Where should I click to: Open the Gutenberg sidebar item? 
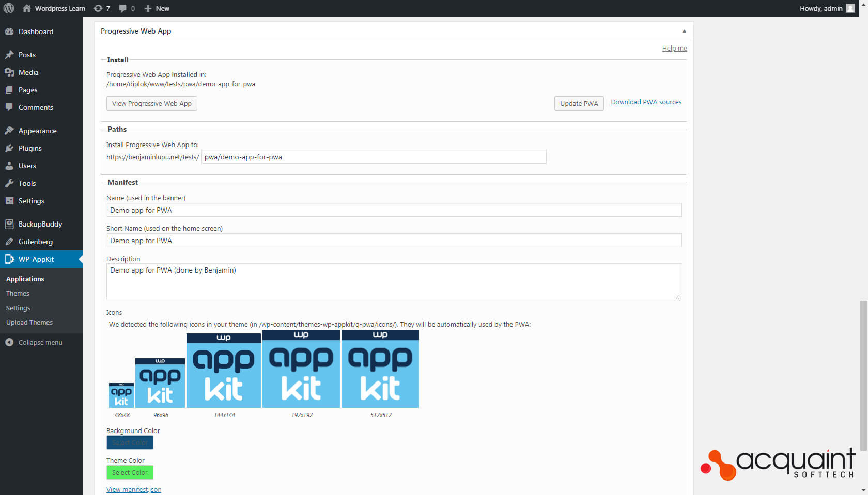35,242
